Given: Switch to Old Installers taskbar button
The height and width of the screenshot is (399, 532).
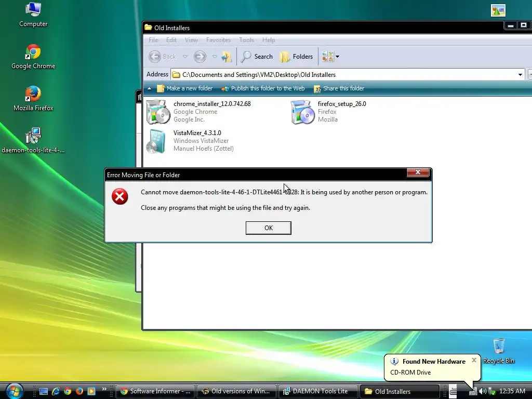Looking at the screenshot, I should pos(400,391).
